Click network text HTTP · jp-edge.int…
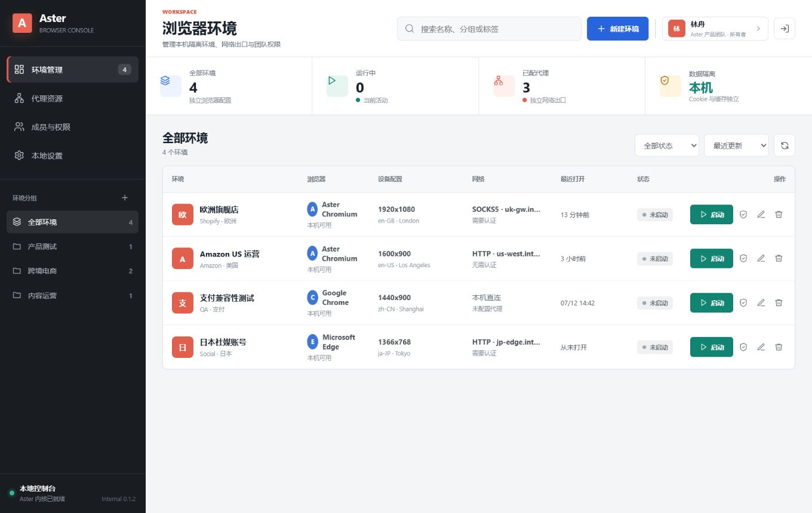 pyautogui.click(x=506, y=342)
